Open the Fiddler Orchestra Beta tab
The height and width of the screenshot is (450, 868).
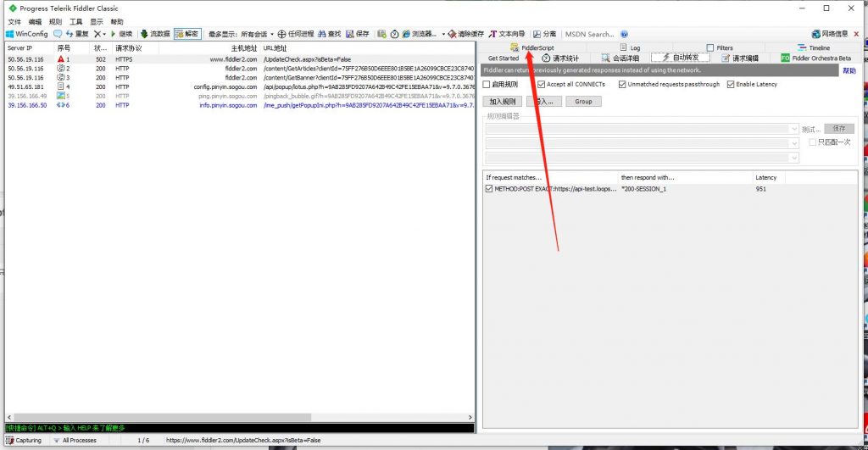click(816, 58)
